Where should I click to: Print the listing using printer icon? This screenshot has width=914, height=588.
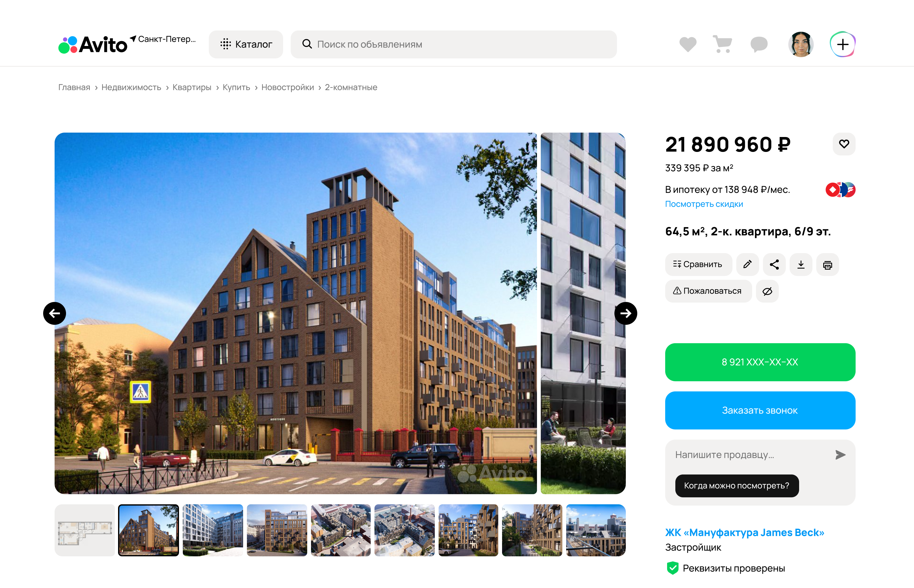[x=827, y=264]
